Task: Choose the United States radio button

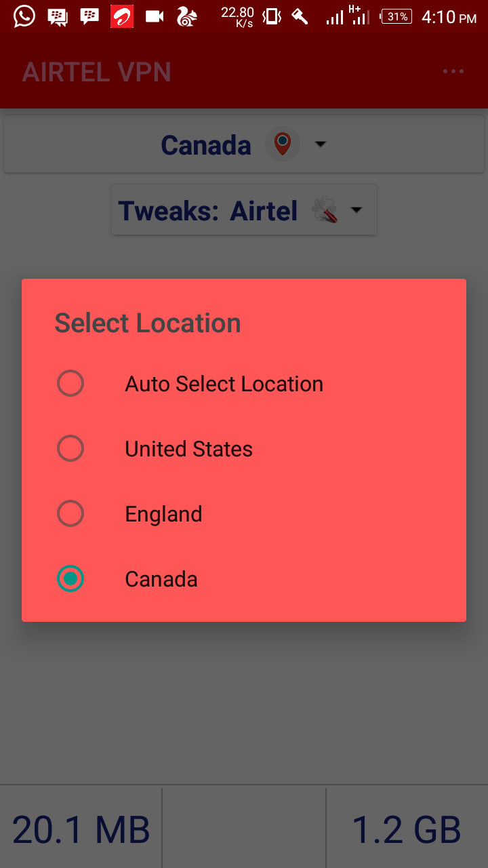Action: pyautogui.click(x=70, y=449)
